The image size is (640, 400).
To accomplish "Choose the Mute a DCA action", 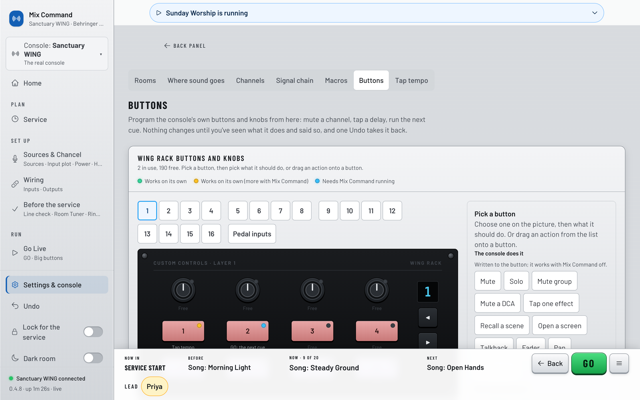I will click(498, 304).
